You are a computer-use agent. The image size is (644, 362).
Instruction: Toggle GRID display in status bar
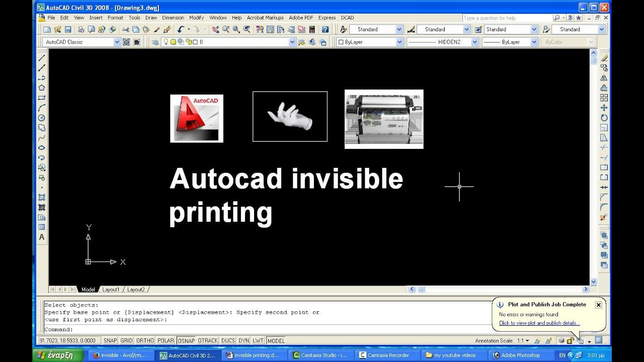coord(127,340)
